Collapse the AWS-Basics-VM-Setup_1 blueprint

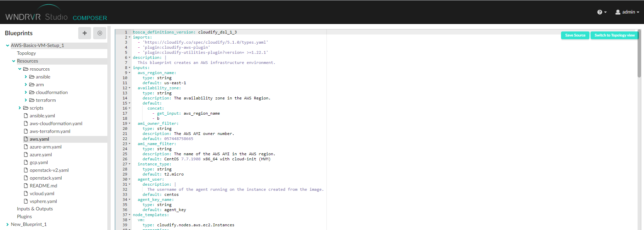(7, 45)
